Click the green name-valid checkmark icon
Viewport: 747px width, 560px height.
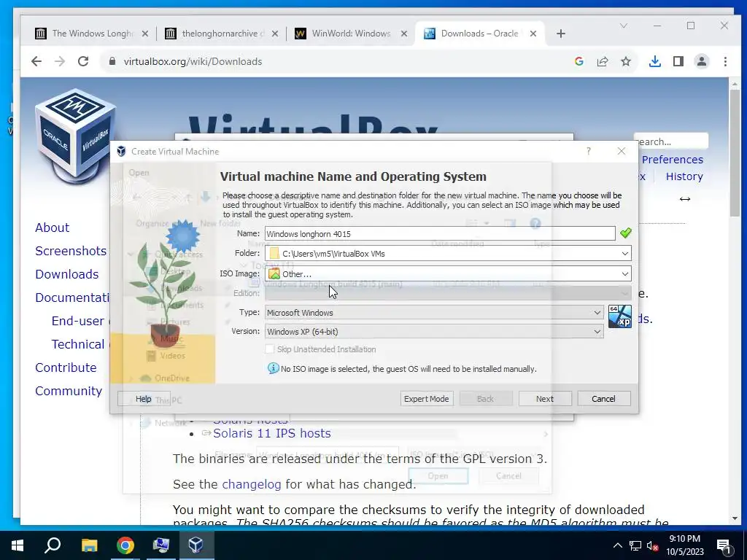click(625, 233)
